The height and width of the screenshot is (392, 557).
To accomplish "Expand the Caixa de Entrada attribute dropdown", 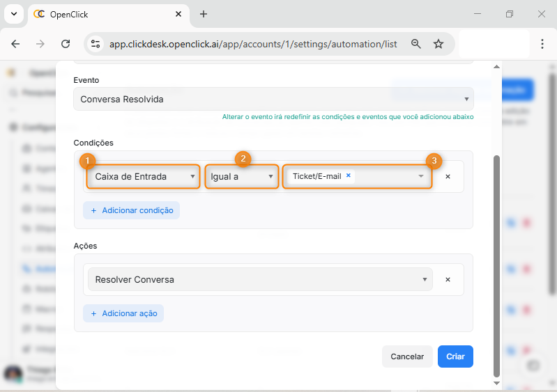I will 144,177.
